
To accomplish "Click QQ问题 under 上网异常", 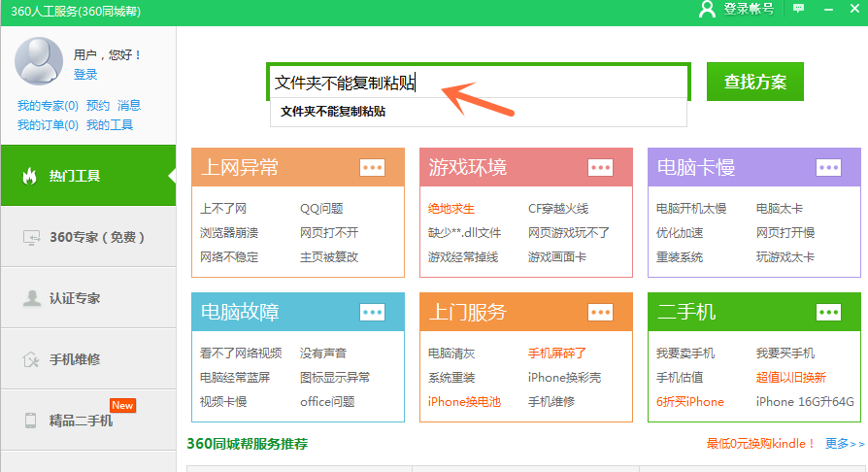I will click(321, 209).
